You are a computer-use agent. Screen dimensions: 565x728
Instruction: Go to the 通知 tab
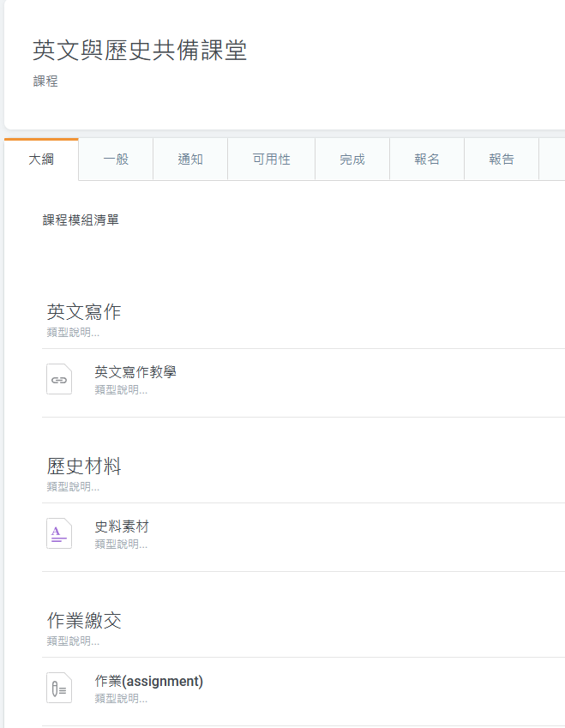tap(190, 159)
